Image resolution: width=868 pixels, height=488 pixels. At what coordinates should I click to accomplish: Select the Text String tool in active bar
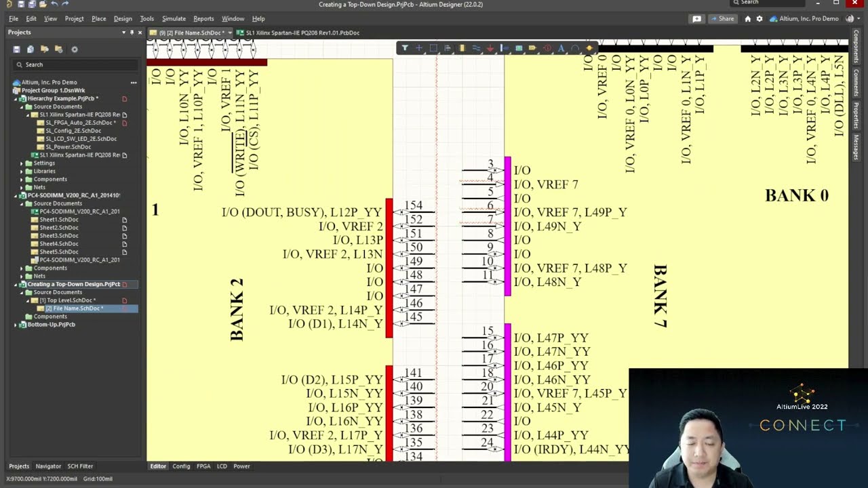pos(561,48)
